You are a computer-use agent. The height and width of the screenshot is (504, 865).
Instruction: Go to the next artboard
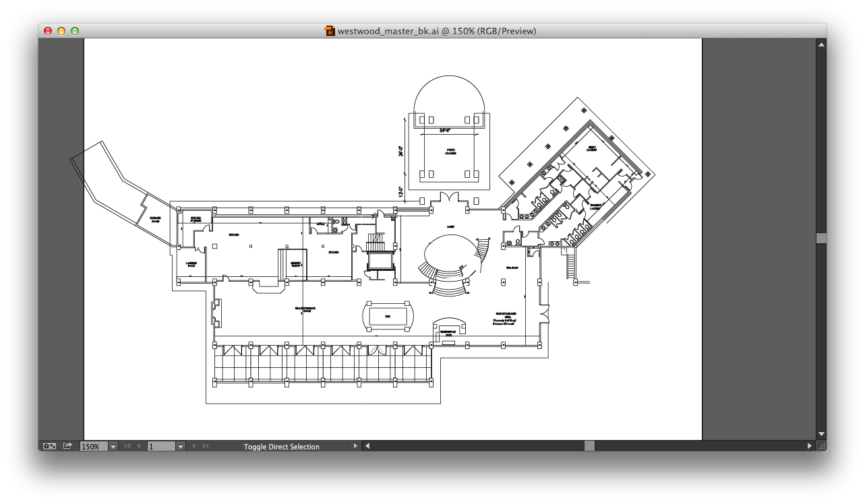[194, 446]
